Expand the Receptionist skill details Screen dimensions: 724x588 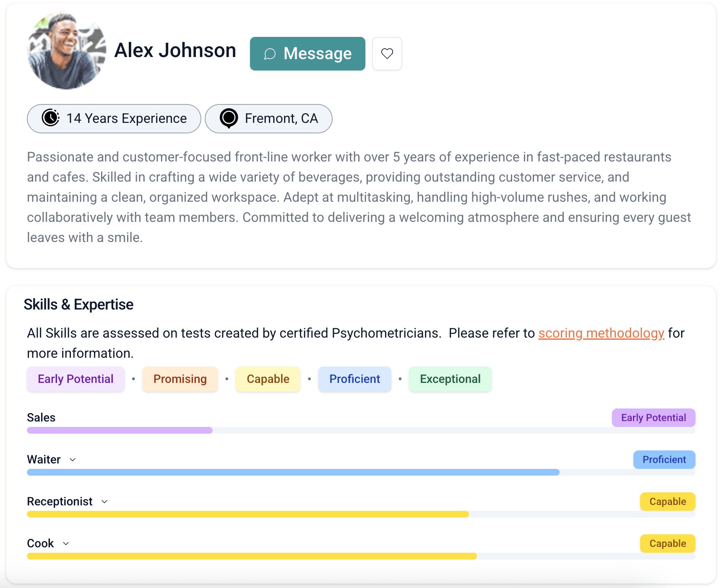click(104, 502)
